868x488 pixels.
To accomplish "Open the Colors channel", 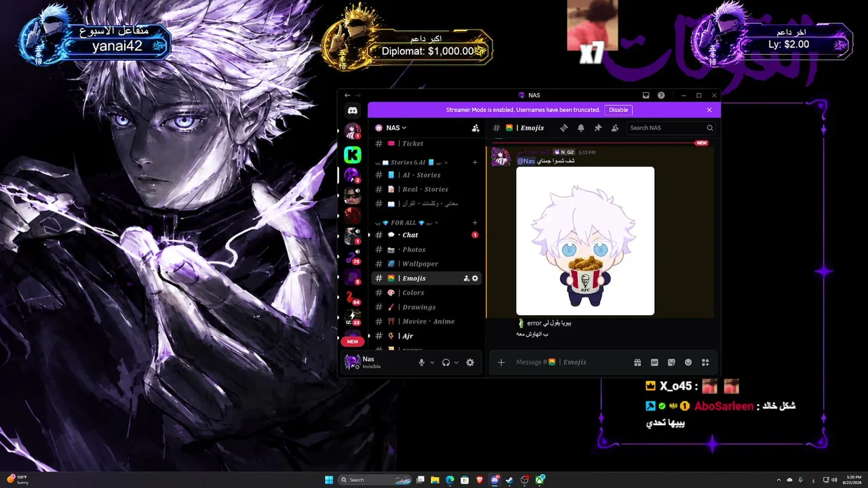I will pyautogui.click(x=427, y=293).
